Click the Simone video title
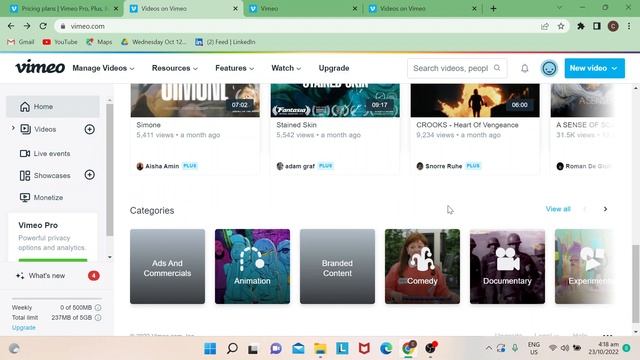Viewport: 640px width, 360px height. pos(148,125)
